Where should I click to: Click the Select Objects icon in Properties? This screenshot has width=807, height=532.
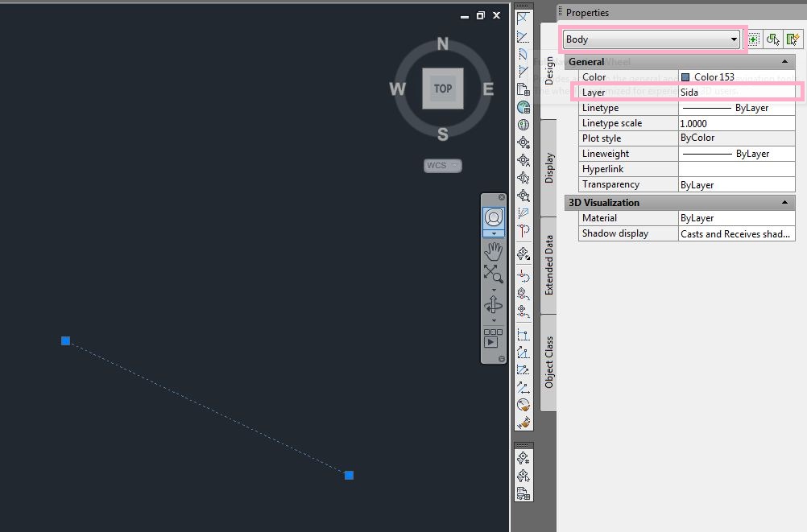pos(773,39)
